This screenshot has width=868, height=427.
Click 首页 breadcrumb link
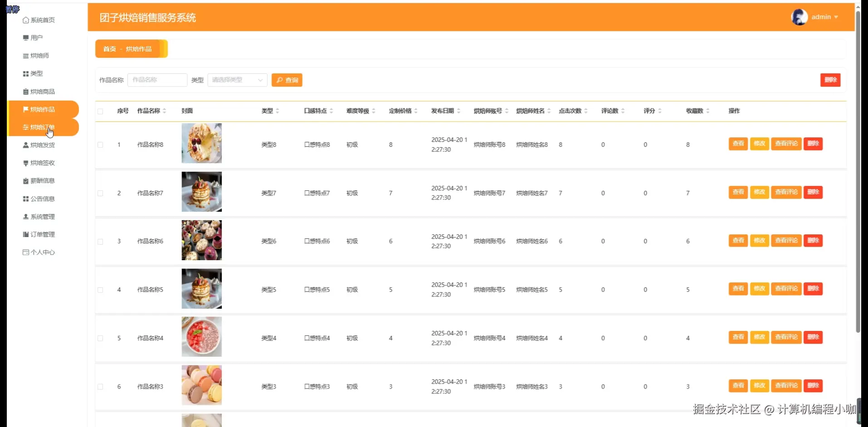point(110,49)
